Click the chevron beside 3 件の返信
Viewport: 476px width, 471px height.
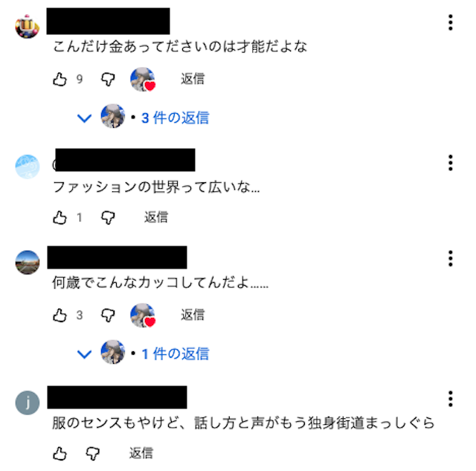pos(84,118)
